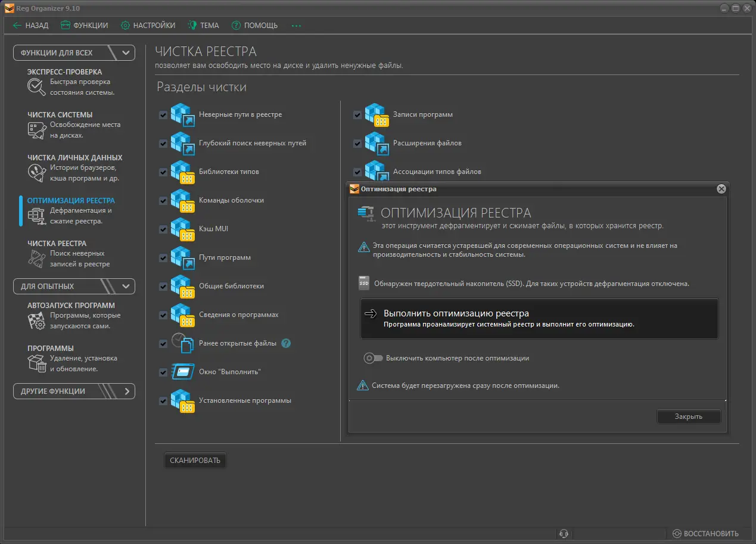
Task: Click the 'Расширения файлов' cube icon
Action: [377, 144]
